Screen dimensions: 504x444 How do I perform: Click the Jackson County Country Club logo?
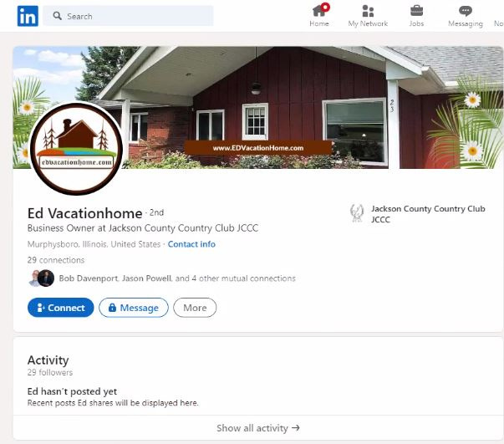coord(357,213)
